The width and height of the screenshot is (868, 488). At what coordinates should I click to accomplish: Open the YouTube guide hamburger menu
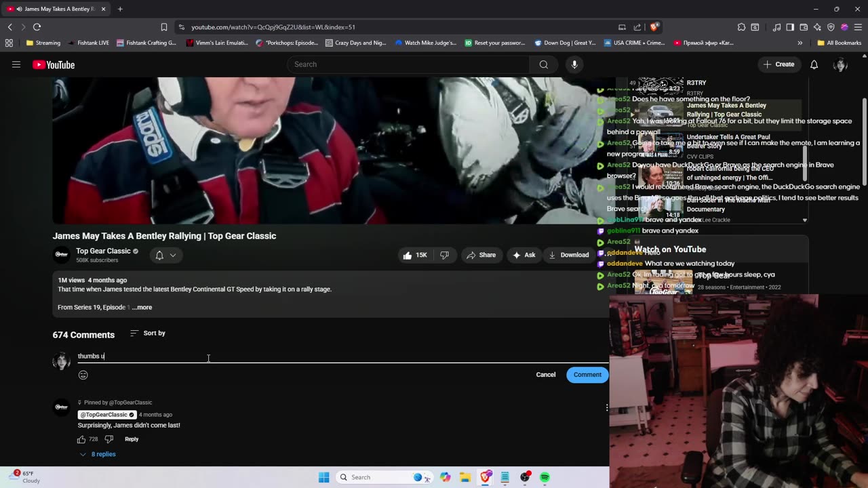point(16,64)
